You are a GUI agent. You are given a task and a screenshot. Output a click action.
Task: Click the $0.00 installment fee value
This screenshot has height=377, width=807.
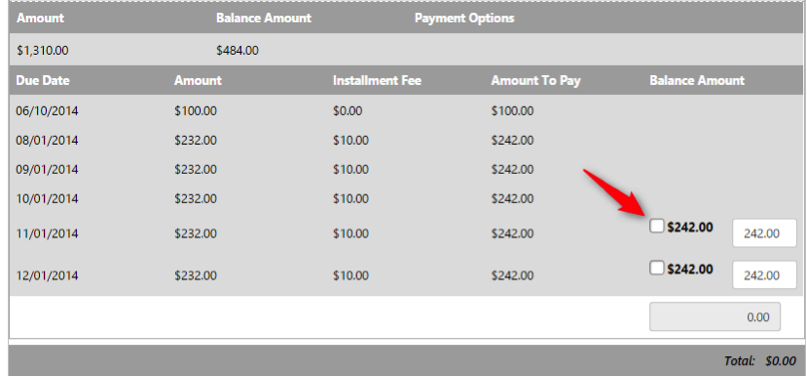point(347,111)
